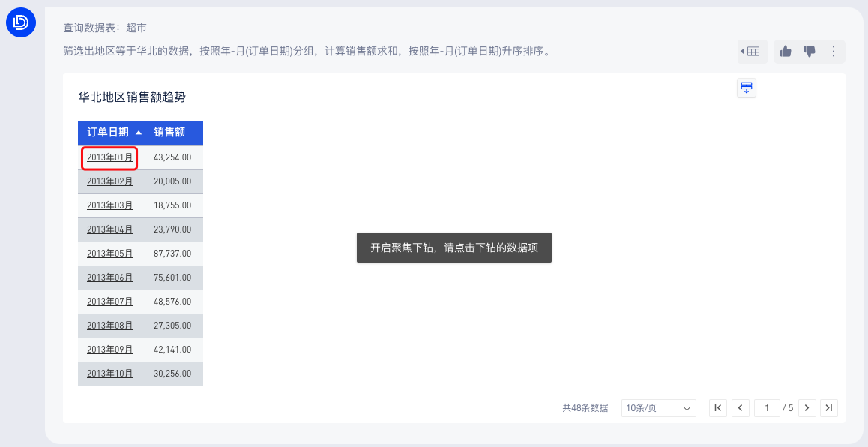The height and width of the screenshot is (447, 868).
Task: Click the 销售额 column header
Action: coord(169,133)
